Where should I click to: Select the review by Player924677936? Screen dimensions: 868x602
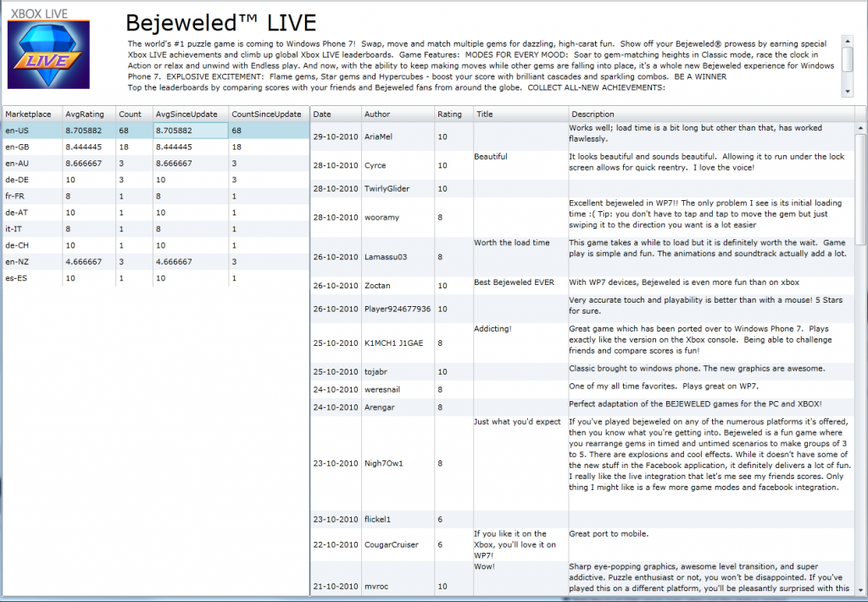coord(582,309)
